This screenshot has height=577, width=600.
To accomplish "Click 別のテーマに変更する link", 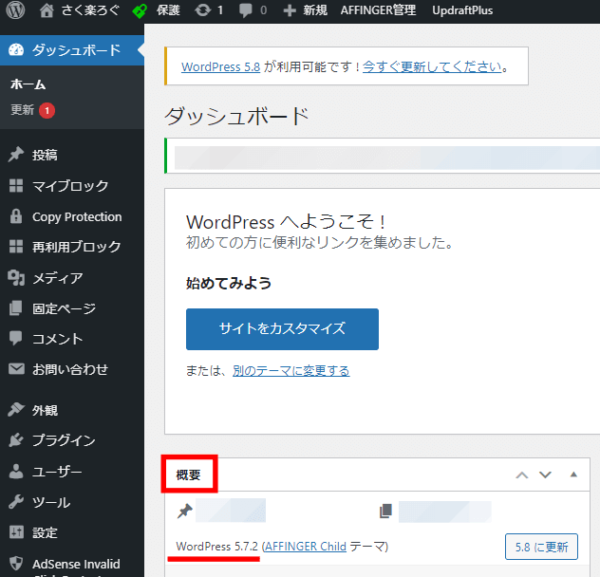I will coord(291,371).
